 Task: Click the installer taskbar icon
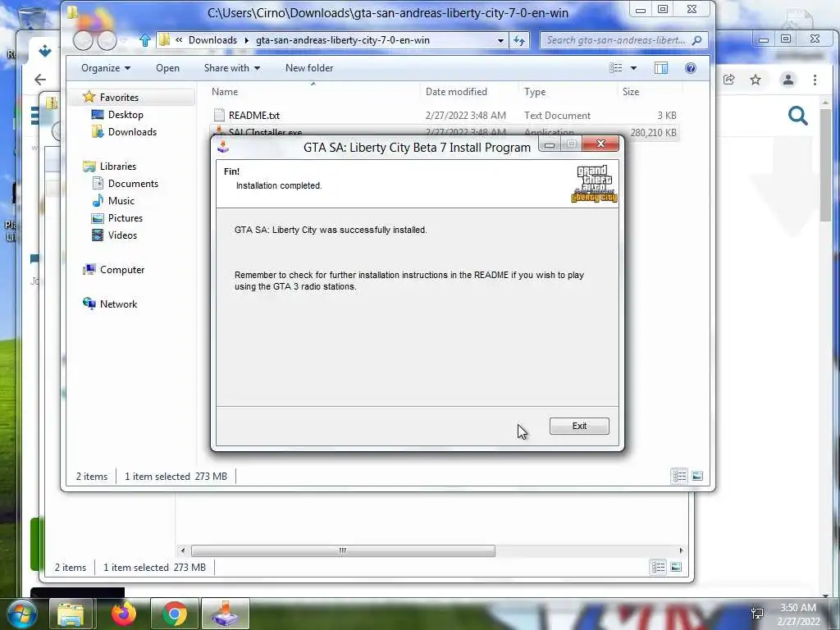(226, 614)
